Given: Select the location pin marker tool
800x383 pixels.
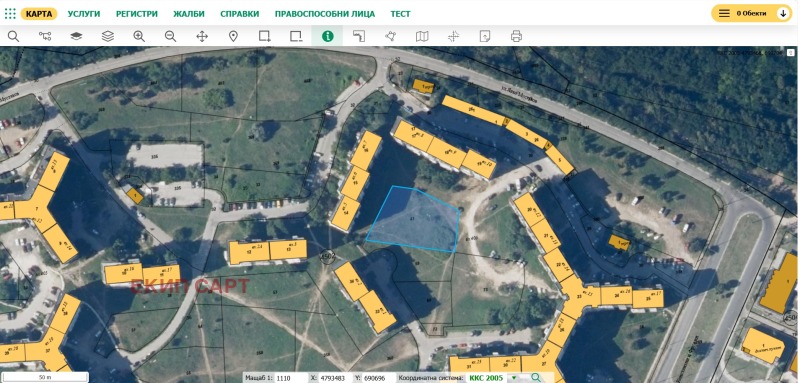Looking at the screenshot, I should click(x=233, y=36).
